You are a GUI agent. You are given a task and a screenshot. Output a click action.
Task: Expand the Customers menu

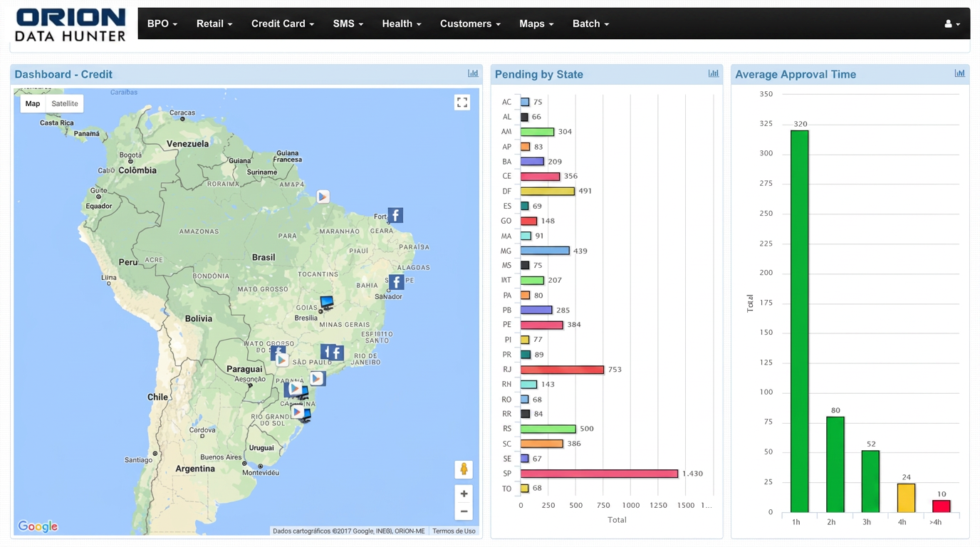pos(470,24)
